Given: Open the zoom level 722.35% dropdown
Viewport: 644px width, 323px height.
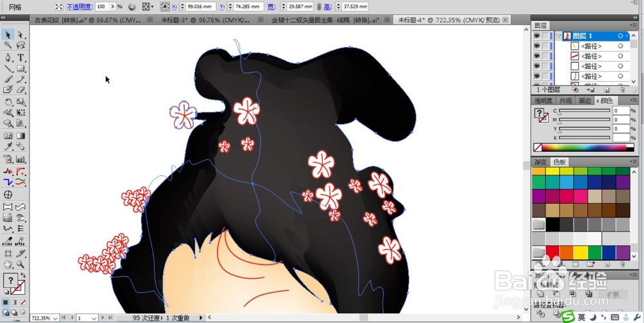Looking at the screenshot, I should [55, 318].
